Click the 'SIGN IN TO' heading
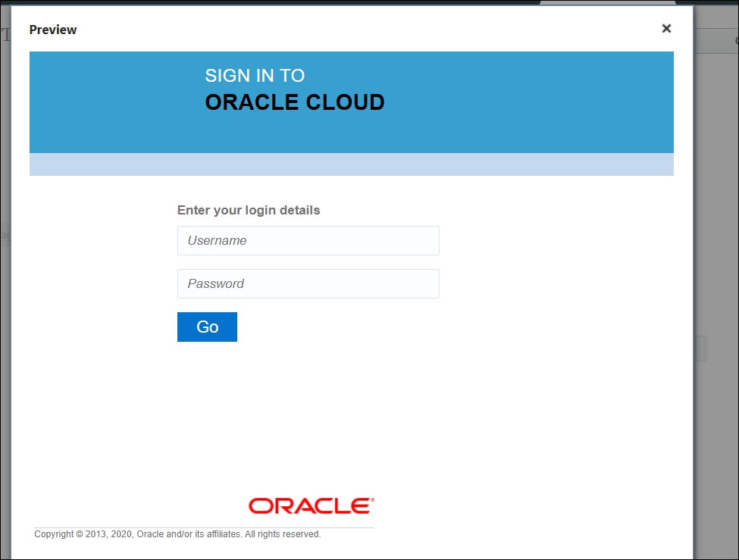Image resolution: width=739 pixels, height=560 pixels. click(x=255, y=76)
